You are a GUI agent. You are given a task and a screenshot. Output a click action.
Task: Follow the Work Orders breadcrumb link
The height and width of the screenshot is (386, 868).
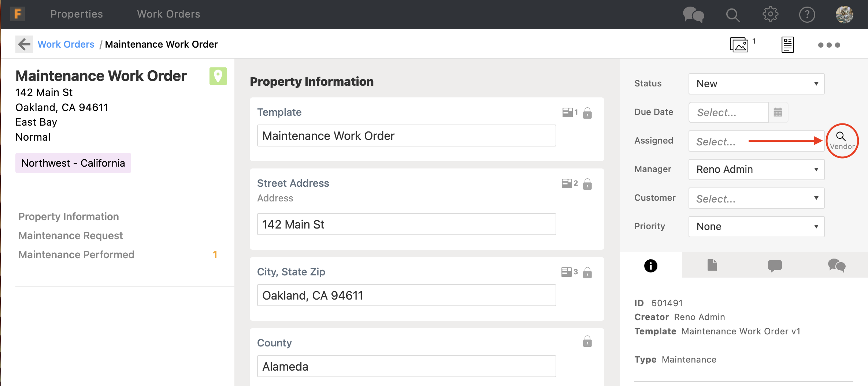click(66, 44)
